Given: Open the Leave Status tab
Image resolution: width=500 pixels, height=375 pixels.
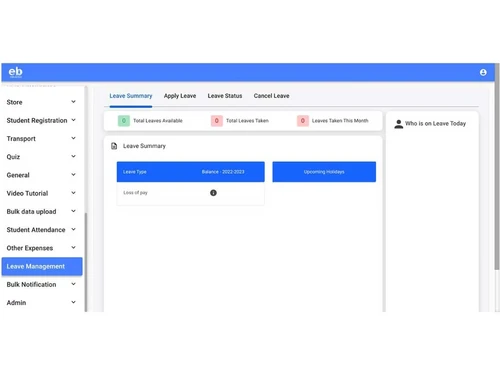Looking at the screenshot, I should (225, 96).
